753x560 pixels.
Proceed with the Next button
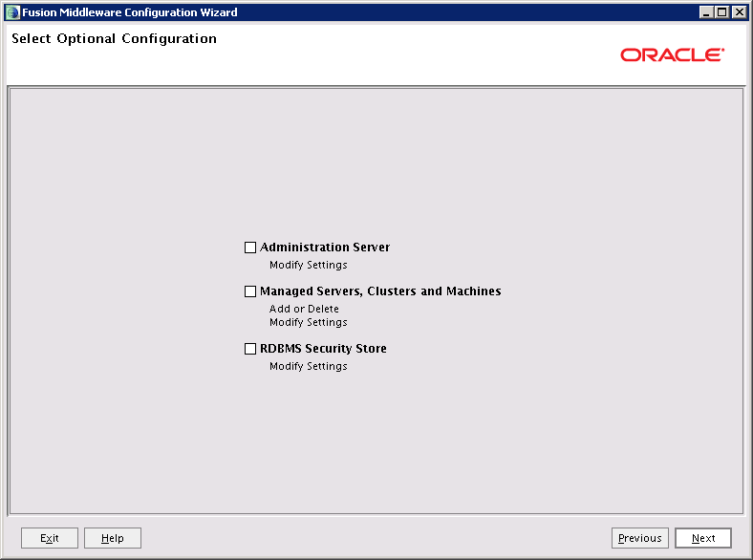pos(702,538)
